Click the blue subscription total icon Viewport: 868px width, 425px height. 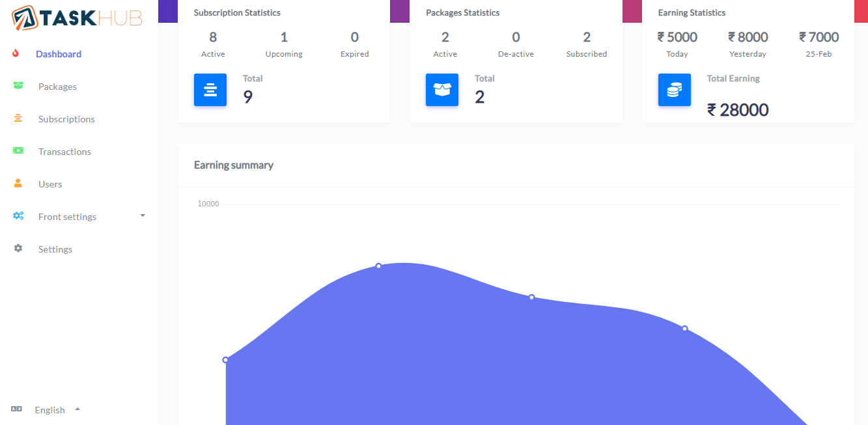(x=210, y=90)
